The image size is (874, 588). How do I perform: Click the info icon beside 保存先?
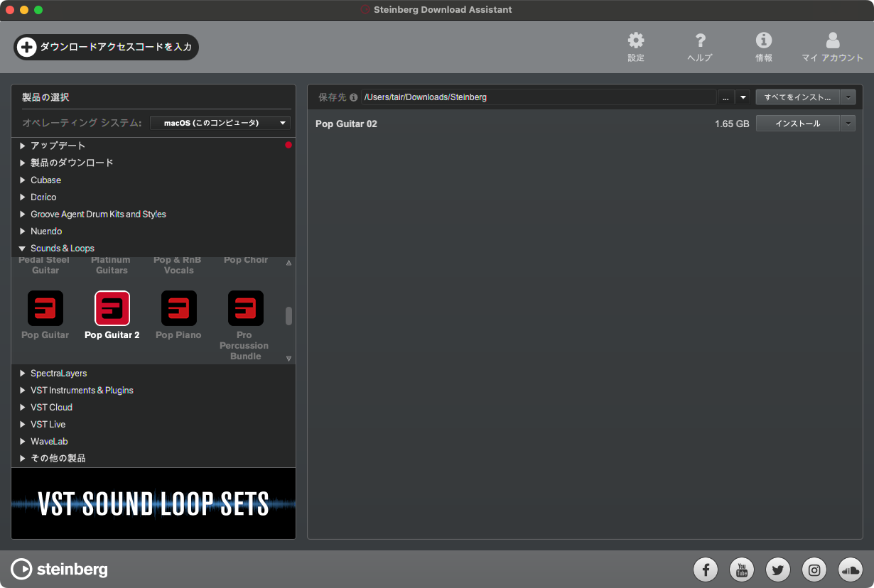(354, 97)
